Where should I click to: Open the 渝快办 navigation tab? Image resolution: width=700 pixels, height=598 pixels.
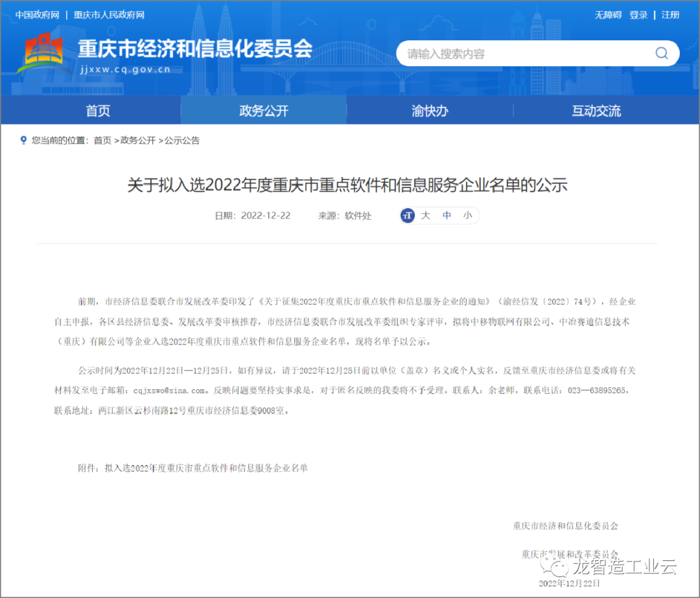coord(430,111)
